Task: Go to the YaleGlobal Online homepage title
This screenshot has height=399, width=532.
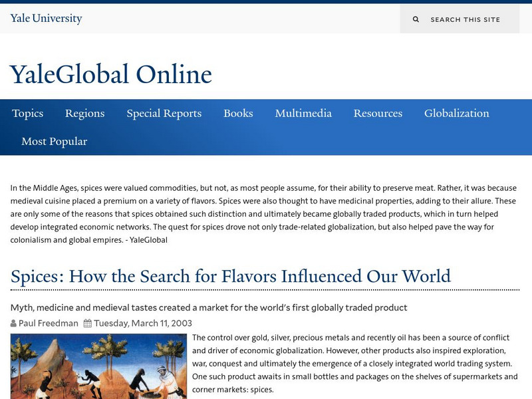Action: coord(111,74)
